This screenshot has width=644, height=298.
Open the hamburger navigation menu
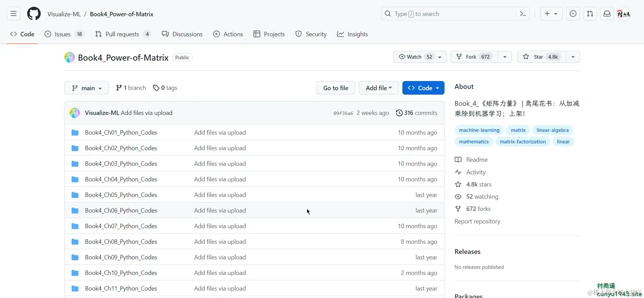(x=14, y=14)
